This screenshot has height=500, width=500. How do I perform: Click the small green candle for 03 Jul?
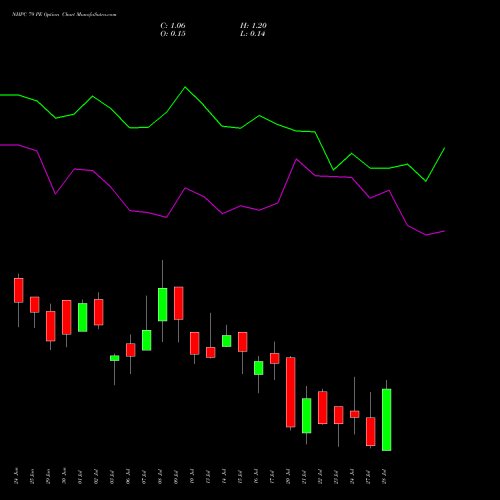coord(115,358)
